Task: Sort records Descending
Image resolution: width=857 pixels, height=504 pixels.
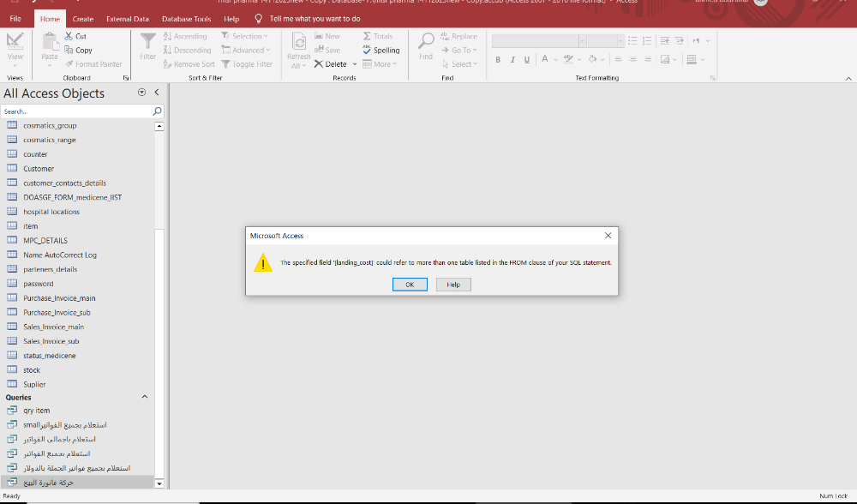Action: click(187, 50)
